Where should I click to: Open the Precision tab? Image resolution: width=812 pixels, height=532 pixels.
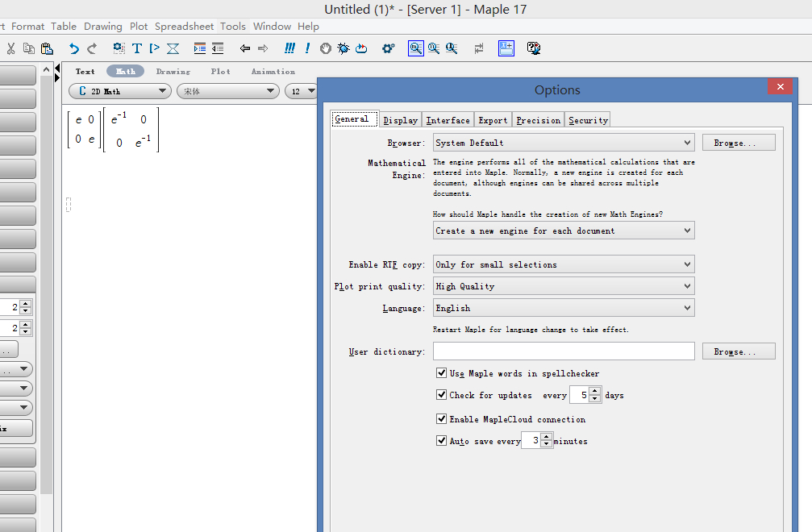(x=538, y=120)
